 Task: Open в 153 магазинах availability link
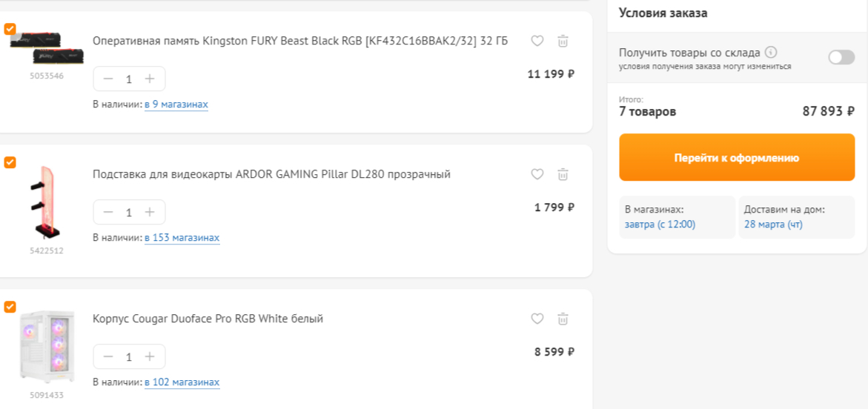coord(182,238)
